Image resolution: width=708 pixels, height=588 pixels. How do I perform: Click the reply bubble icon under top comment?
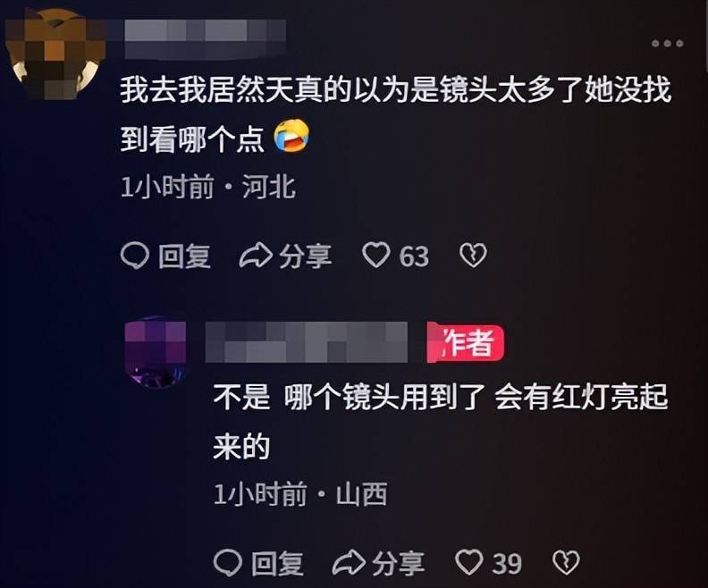pyautogui.click(x=135, y=256)
